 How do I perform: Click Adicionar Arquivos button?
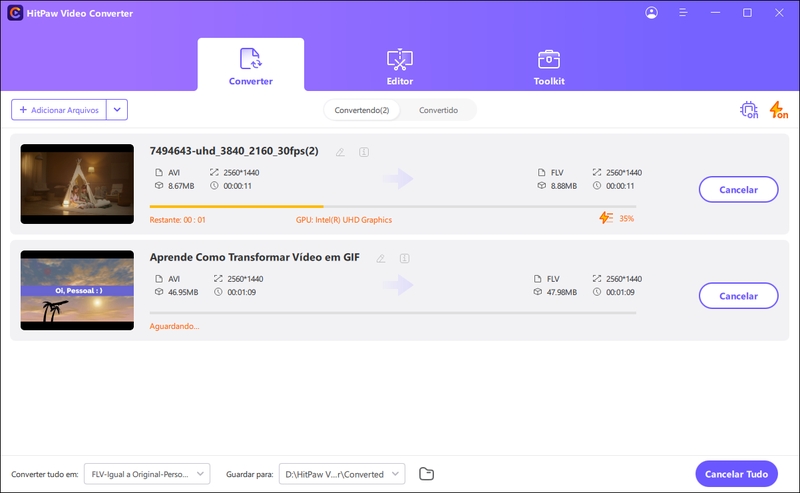click(59, 110)
